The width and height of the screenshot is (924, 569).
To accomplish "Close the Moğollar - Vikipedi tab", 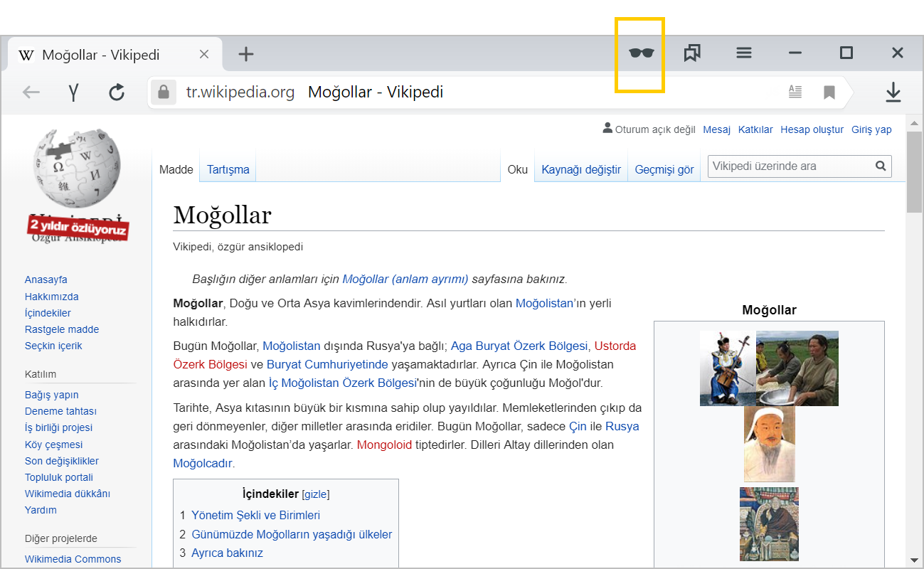I will point(204,54).
